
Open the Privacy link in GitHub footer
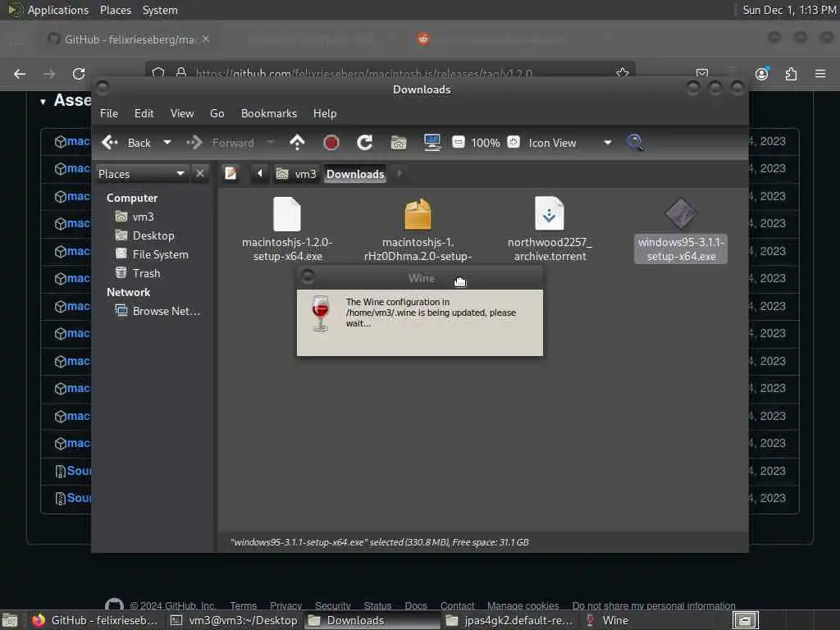click(285, 605)
